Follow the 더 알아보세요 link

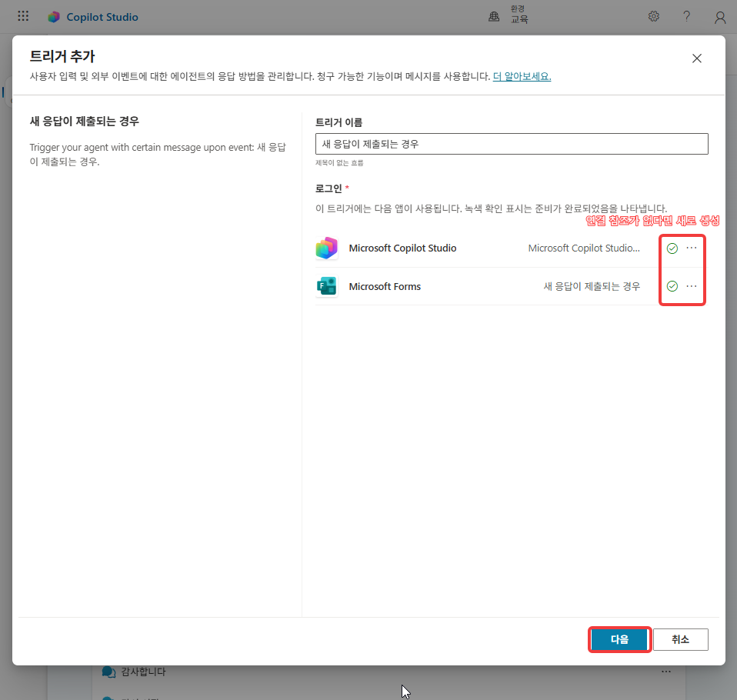[522, 76]
